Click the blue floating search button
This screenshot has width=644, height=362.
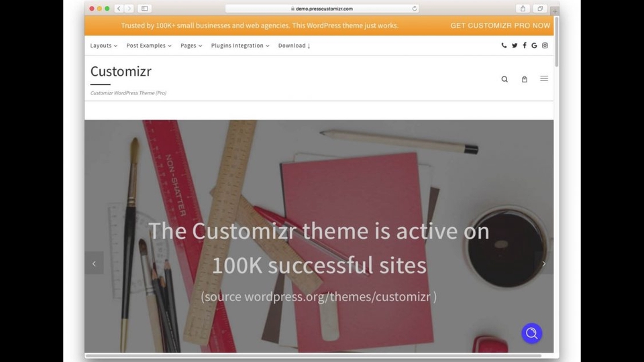coord(532,333)
